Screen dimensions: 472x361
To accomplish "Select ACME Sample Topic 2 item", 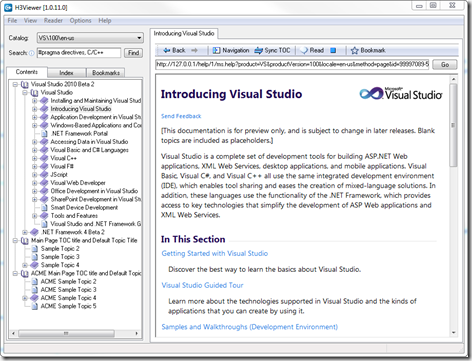I will [x=69, y=281].
